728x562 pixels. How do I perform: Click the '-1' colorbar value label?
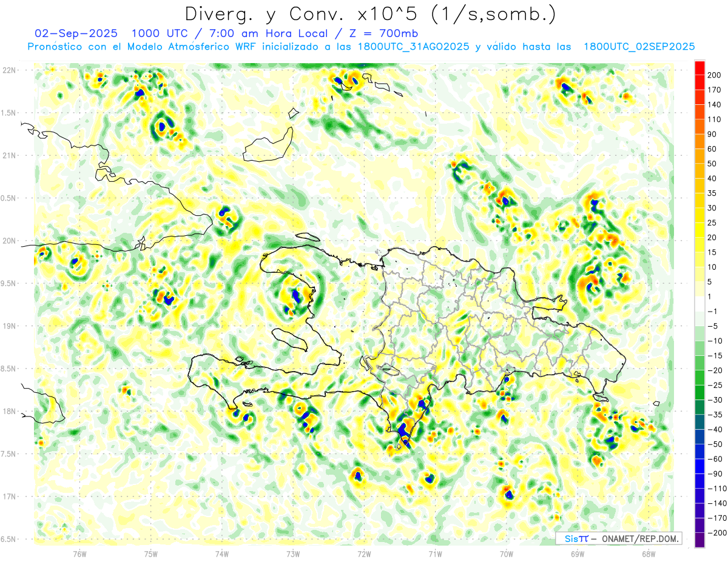[713, 311]
